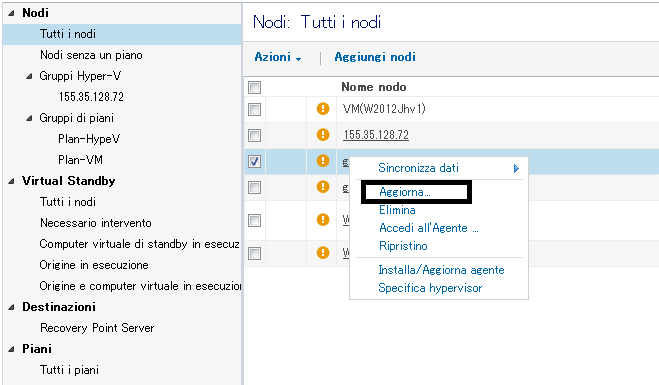Choose Sincronizza dati from context menu
This screenshot has width=659, height=385.
click(418, 168)
